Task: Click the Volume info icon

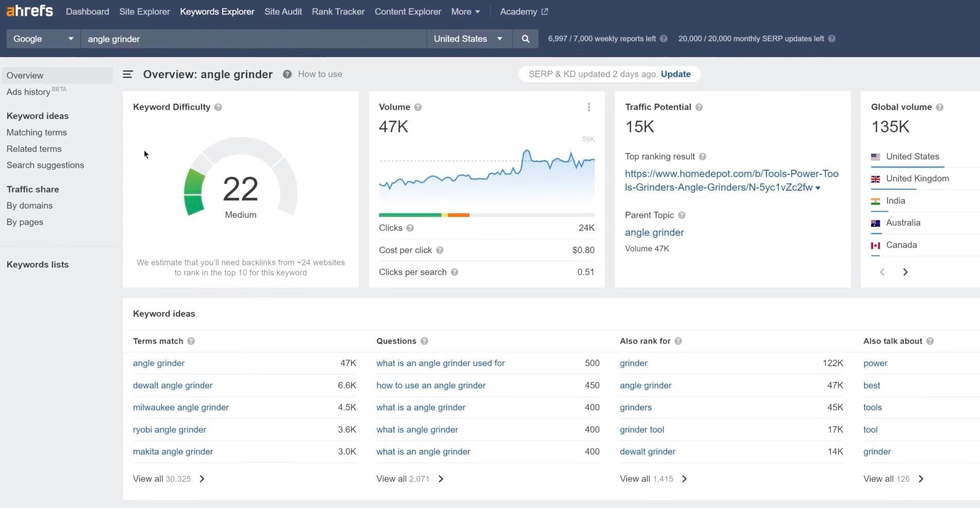Action: [418, 107]
